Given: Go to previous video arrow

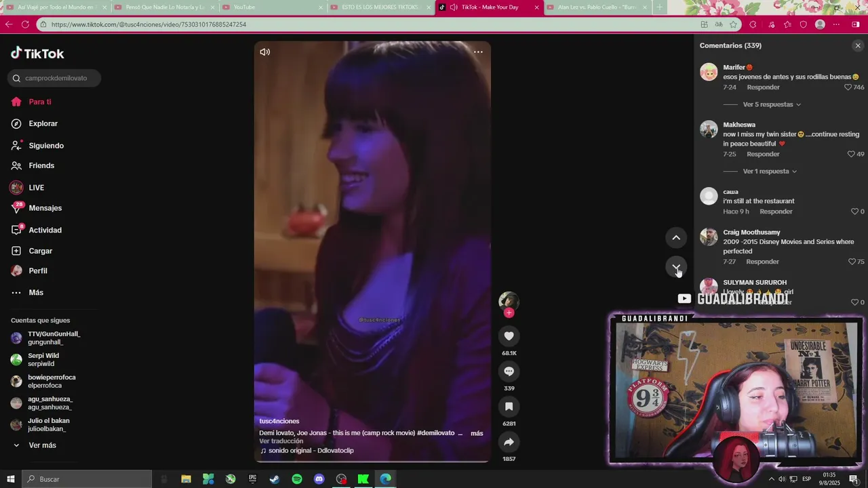Looking at the screenshot, I should click(676, 237).
